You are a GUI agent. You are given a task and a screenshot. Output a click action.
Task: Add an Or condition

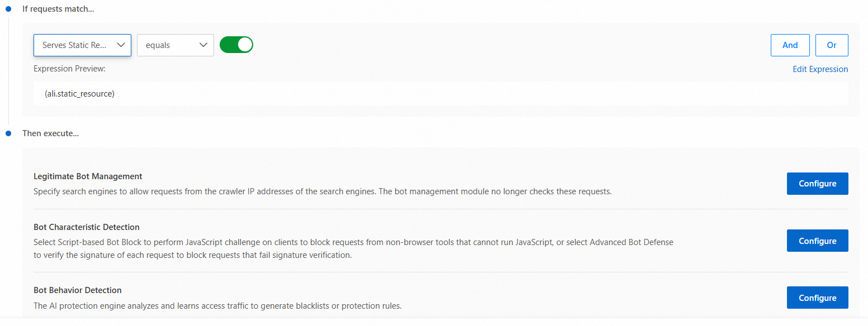831,45
